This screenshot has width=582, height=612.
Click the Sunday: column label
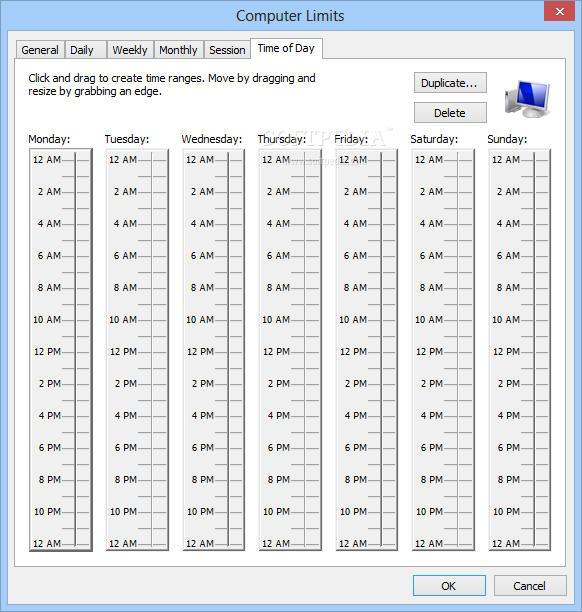[x=507, y=139]
